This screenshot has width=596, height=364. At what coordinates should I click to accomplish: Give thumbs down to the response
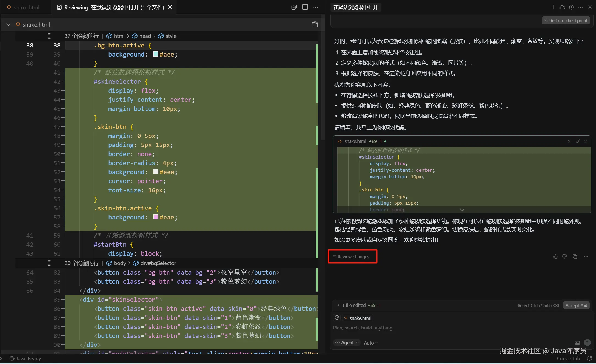point(565,256)
